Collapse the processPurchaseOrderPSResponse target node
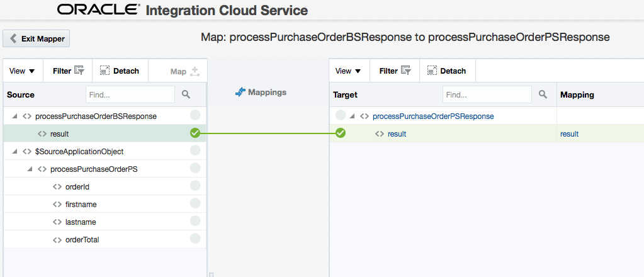Image resolution: width=644 pixels, height=277 pixels. pyautogui.click(x=352, y=116)
